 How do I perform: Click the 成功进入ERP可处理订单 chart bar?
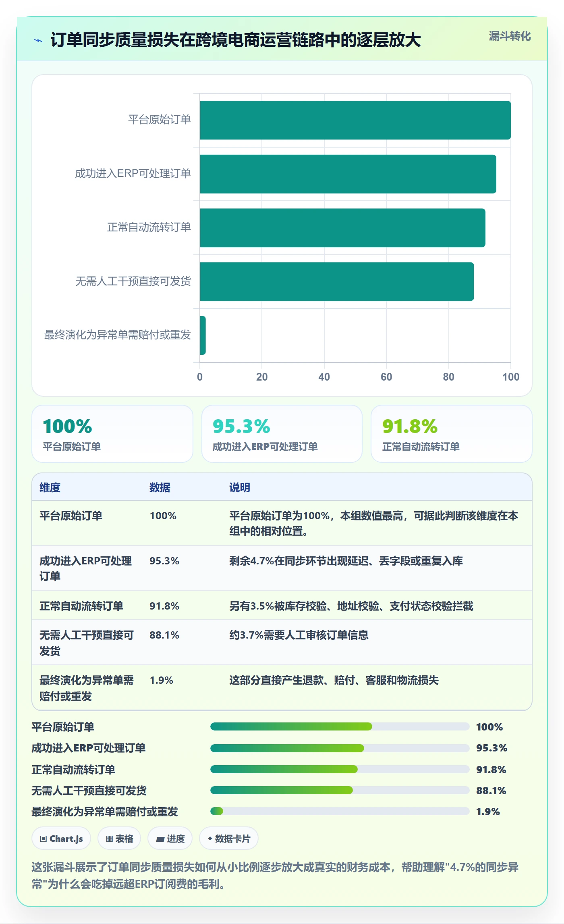tap(348, 174)
